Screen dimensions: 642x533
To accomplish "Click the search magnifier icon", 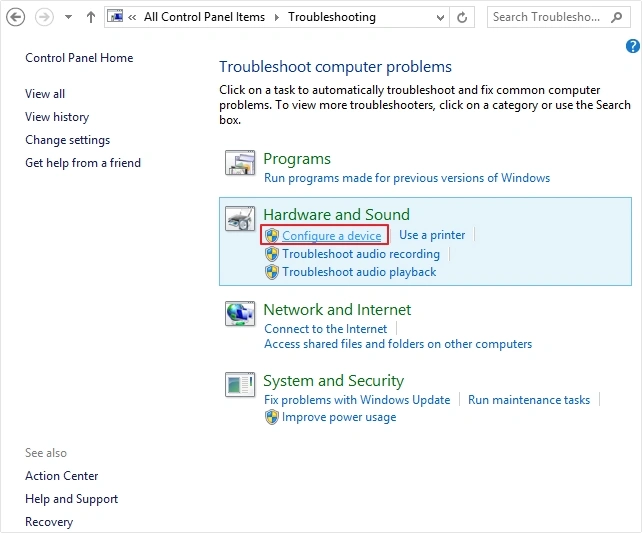I will tap(616, 17).
